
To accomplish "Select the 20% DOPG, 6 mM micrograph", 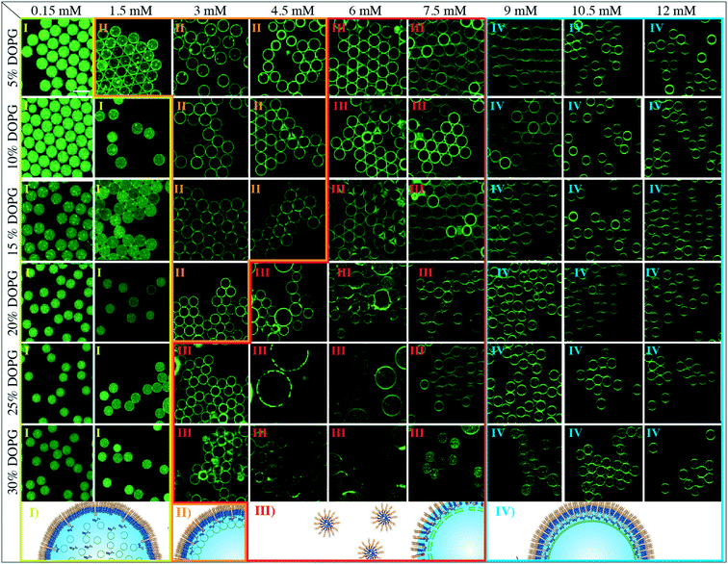I will (x=368, y=302).
